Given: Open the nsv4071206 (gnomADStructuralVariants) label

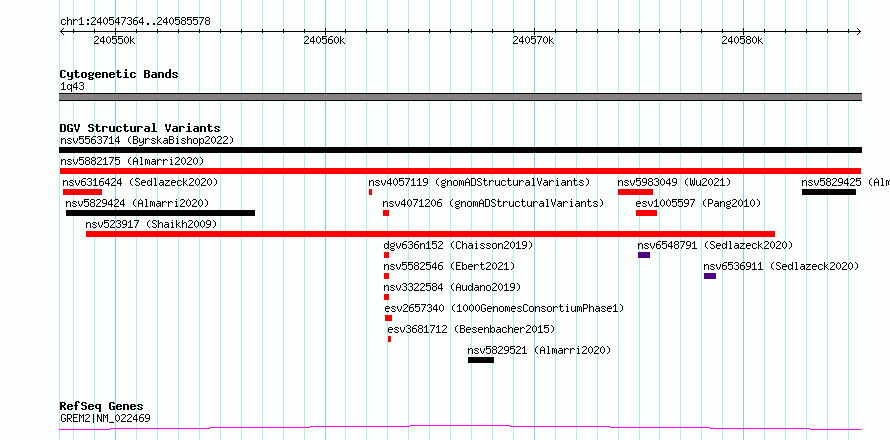Looking at the screenshot, I should click(x=493, y=203).
